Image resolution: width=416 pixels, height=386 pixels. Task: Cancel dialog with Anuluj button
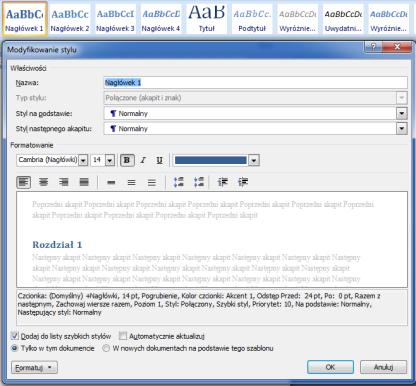pyautogui.click(x=383, y=367)
